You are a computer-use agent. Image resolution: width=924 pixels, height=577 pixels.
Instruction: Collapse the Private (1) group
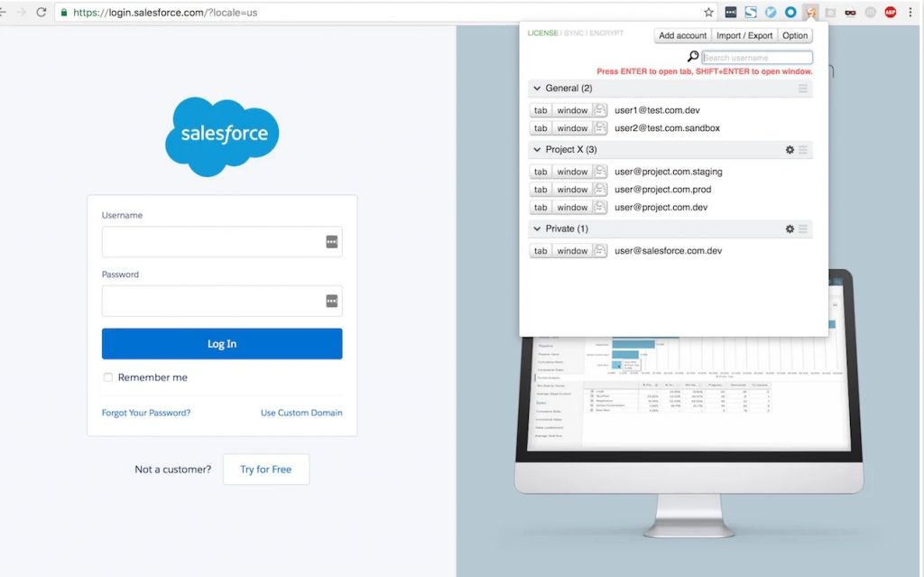537,229
